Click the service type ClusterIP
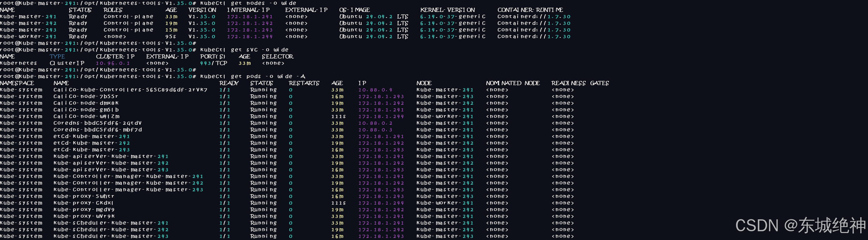The width and height of the screenshot is (868, 240). 67,63
